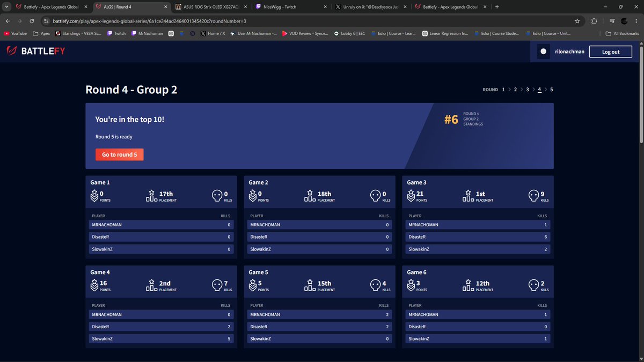
Task: Click the Game 4 placement podium icon
Action: tap(151, 285)
